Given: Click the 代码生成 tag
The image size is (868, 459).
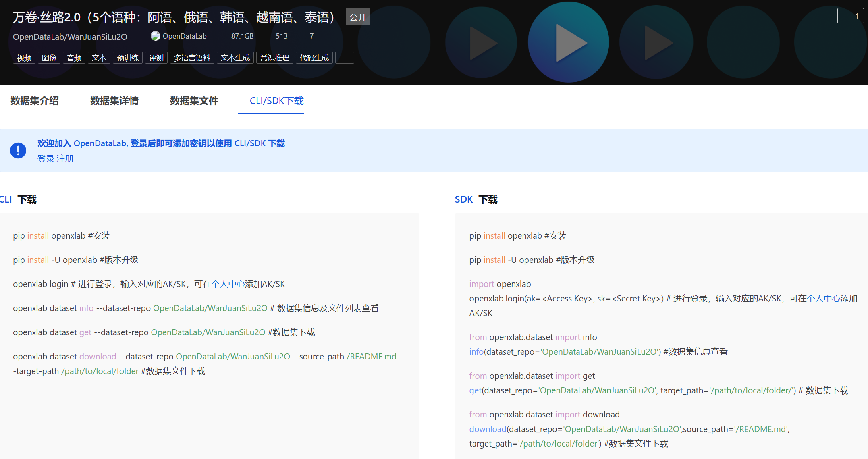Looking at the screenshot, I should pyautogui.click(x=314, y=58).
